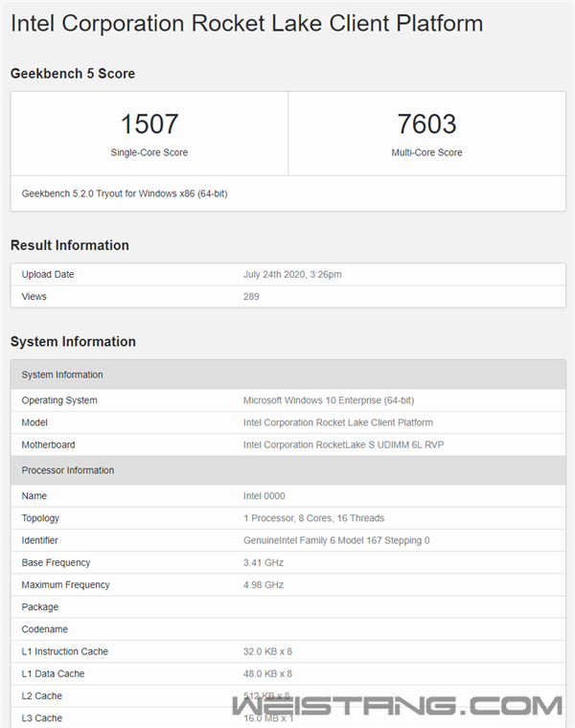Click the Upload Date label
The height and width of the screenshot is (728, 575).
pos(48,274)
